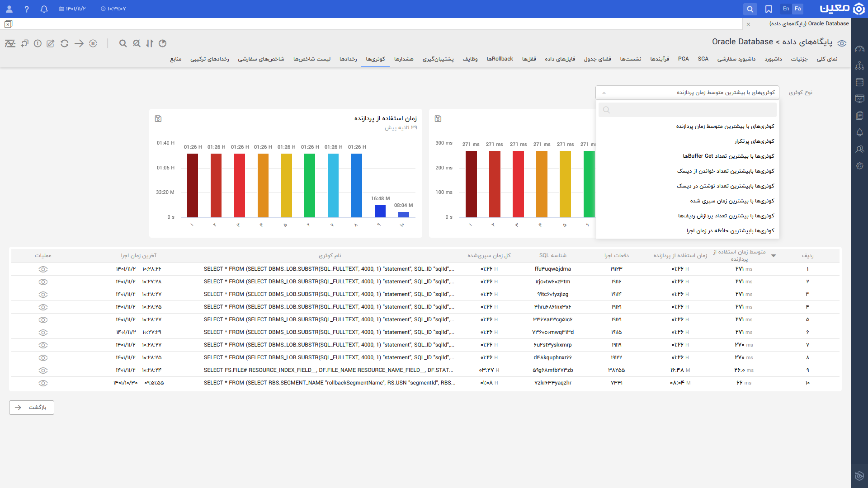
Task: Click the نام کوئری column header
Action: click(330, 256)
